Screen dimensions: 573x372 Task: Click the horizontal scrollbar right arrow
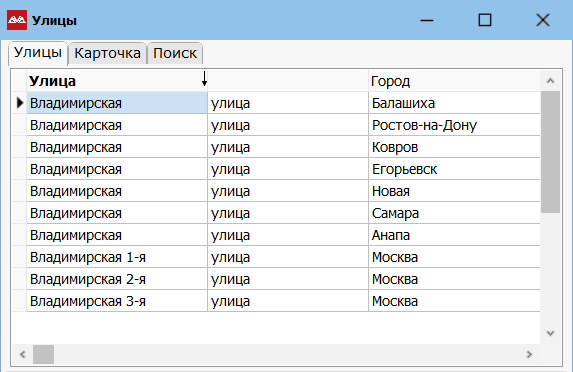pos(529,354)
